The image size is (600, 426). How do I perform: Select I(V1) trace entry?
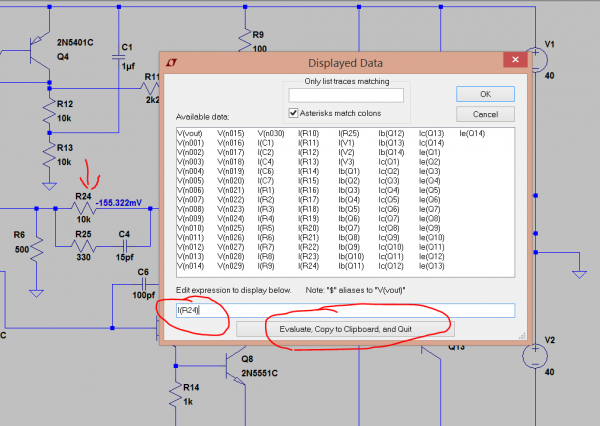346,143
